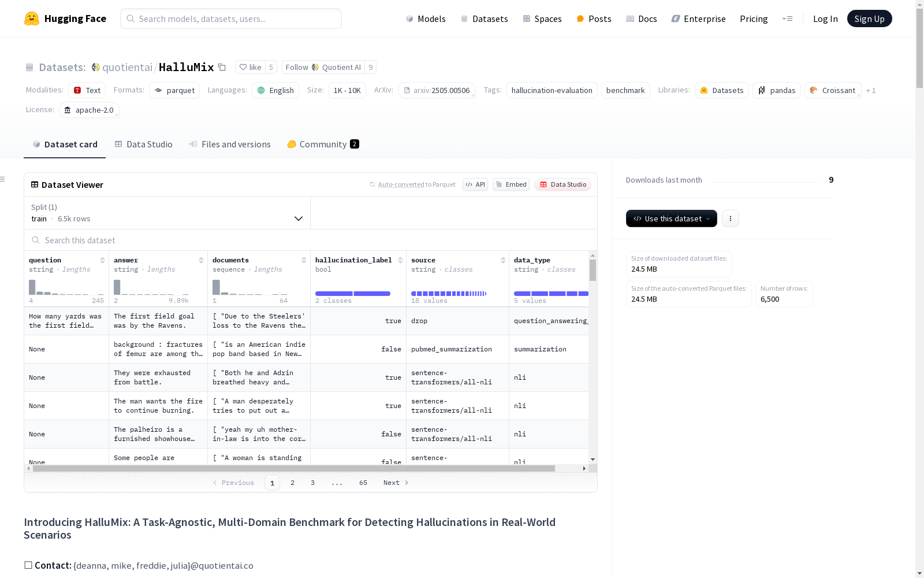
Task: Sort the question column
Action: click(x=102, y=260)
